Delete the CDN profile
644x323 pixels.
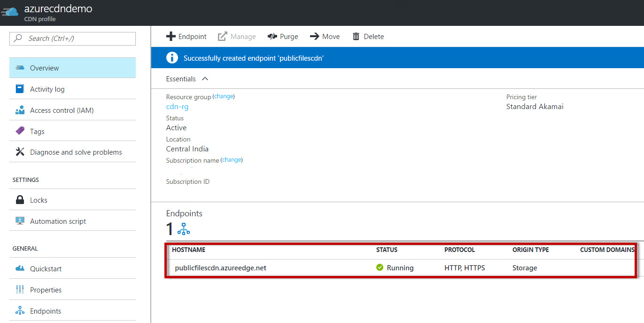pos(368,36)
